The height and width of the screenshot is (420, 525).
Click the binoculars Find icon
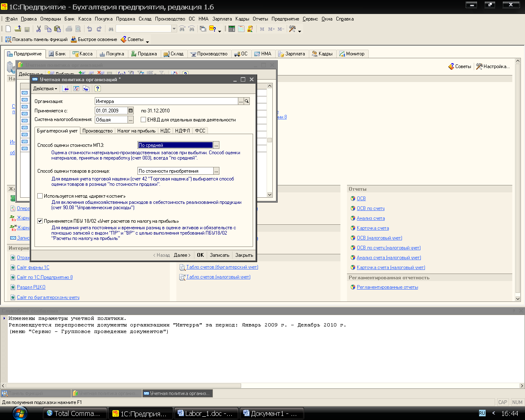pyautogui.click(x=111, y=29)
